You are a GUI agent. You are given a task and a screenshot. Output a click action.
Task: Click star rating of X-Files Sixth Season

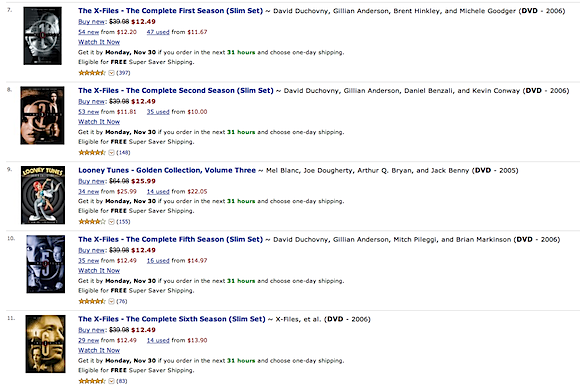[x=92, y=381]
